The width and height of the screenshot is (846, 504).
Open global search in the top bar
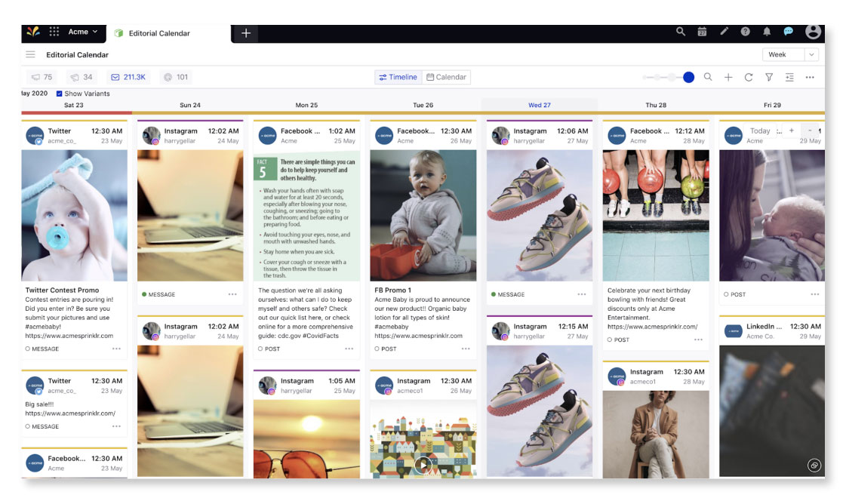(x=681, y=32)
